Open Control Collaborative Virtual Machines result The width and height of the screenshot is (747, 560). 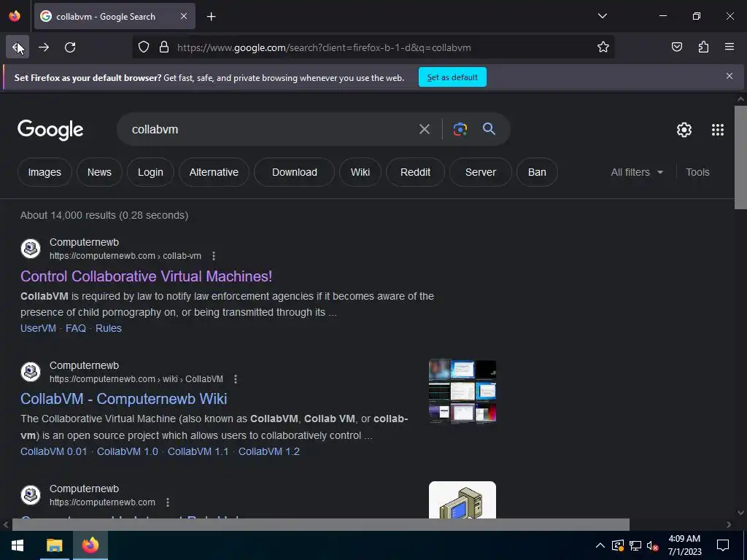point(146,276)
